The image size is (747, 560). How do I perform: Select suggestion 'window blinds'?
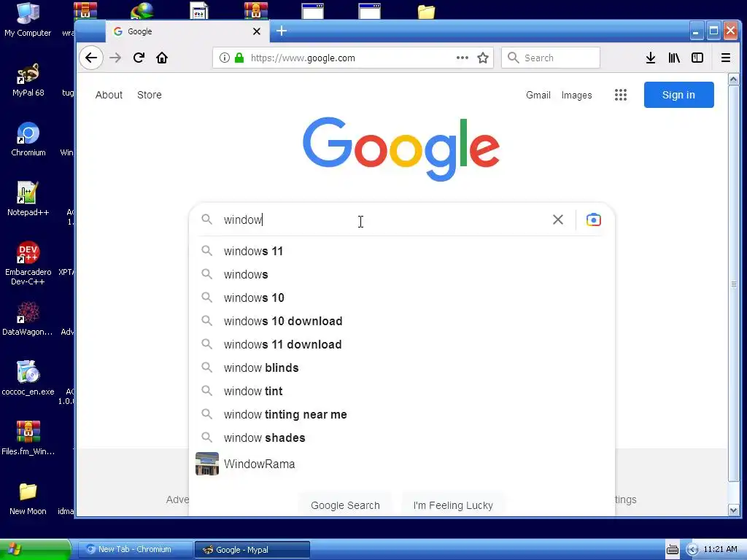point(402,367)
